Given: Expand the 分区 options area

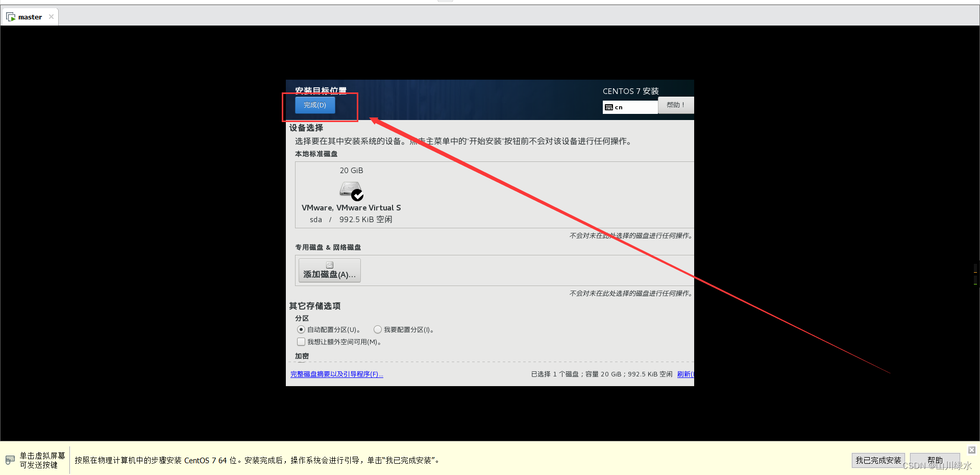Looking at the screenshot, I should coord(302,318).
